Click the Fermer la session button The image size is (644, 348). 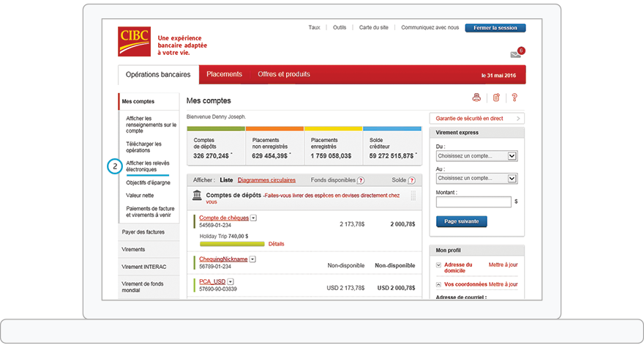495,28
